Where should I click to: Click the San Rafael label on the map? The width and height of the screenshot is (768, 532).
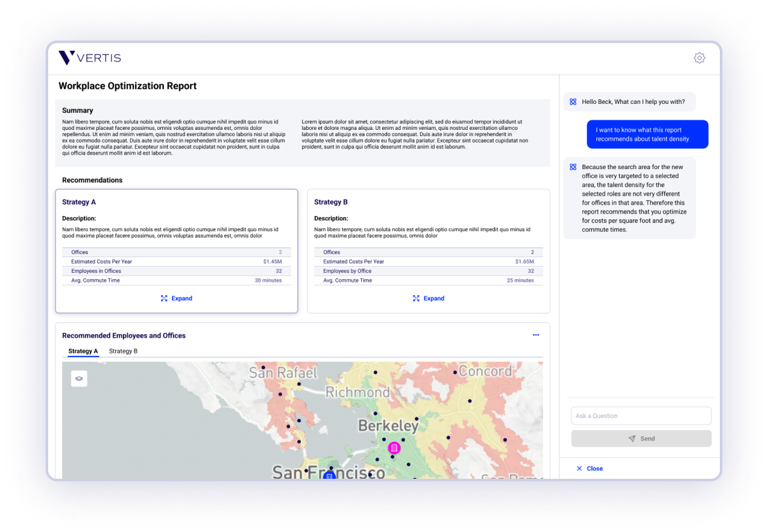point(283,372)
